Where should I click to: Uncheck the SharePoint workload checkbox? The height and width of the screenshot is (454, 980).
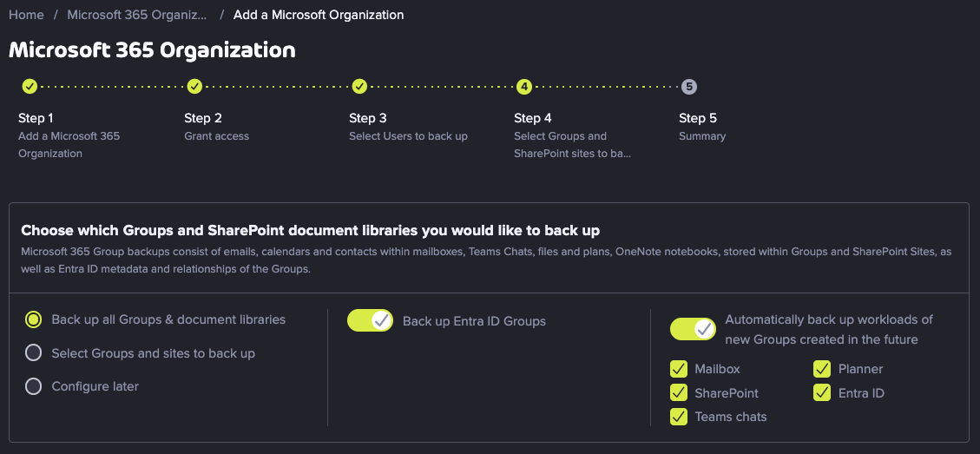tap(679, 392)
